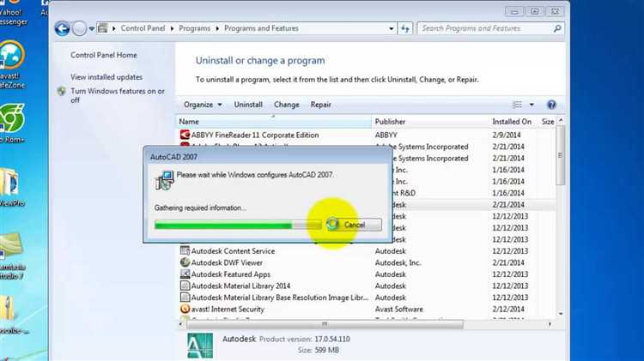
Task: Click the installer icon in AutoCAD dialog
Action: [x=164, y=180]
